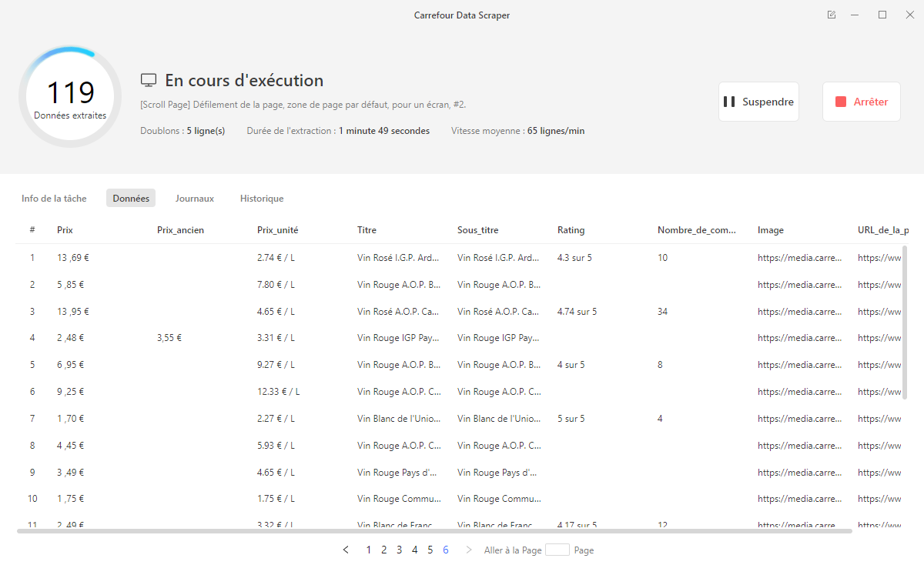The height and width of the screenshot is (565, 924).
Task: Click the Rating column header
Action: point(571,230)
